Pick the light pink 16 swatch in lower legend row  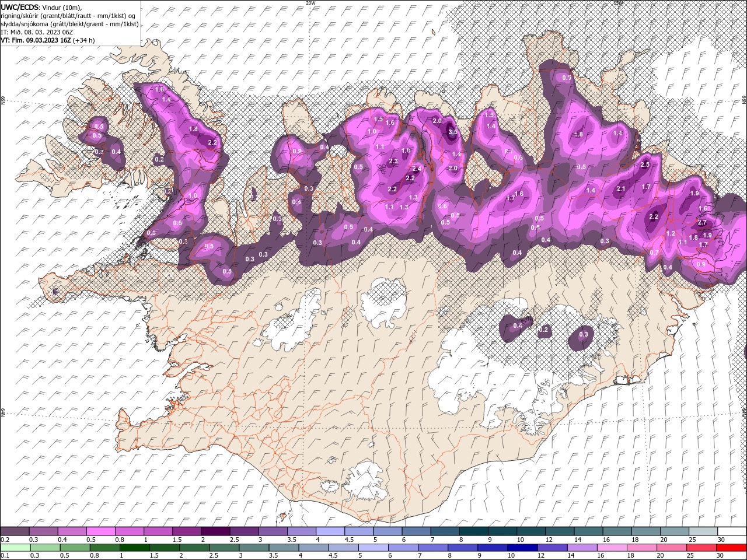click(612, 548)
